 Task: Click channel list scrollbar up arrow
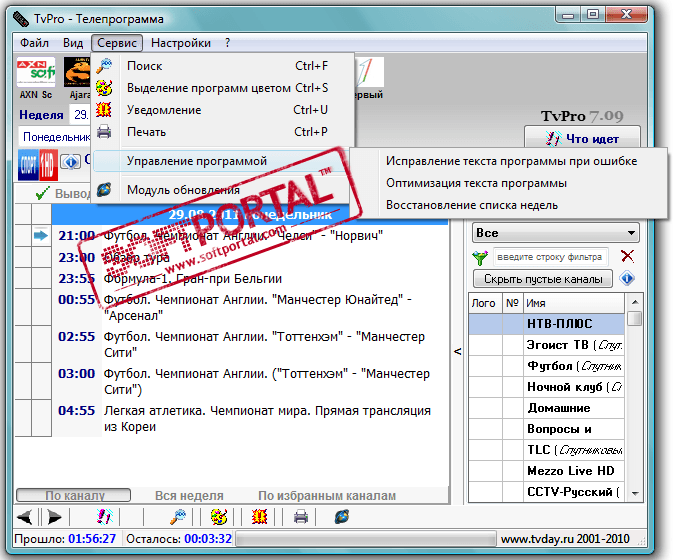coord(635,302)
